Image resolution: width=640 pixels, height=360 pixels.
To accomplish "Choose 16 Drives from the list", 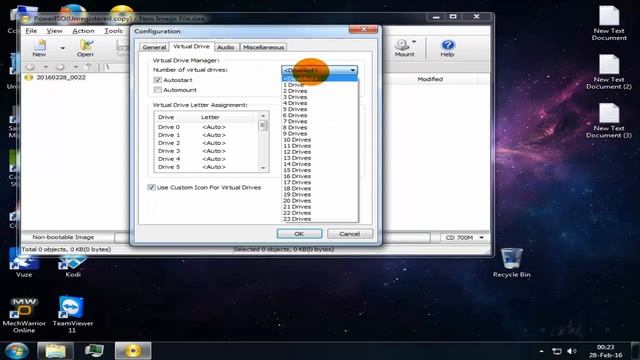I will point(320,176).
